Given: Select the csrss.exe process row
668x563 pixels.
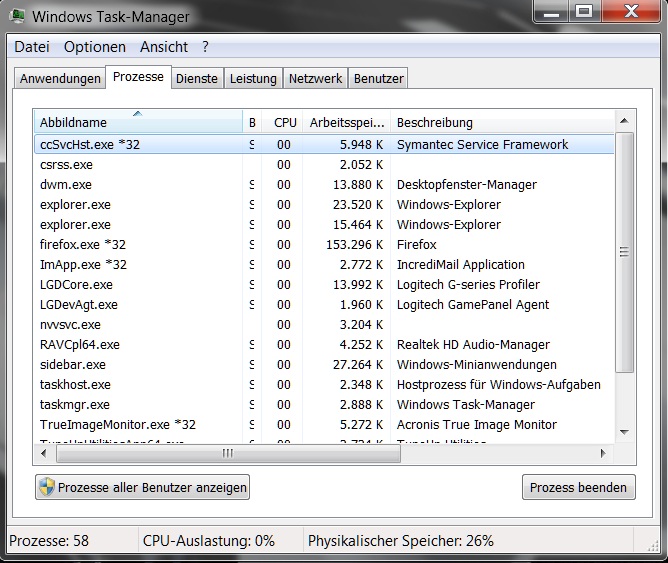Looking at the screenshot, I should click(x=324, y=164).
